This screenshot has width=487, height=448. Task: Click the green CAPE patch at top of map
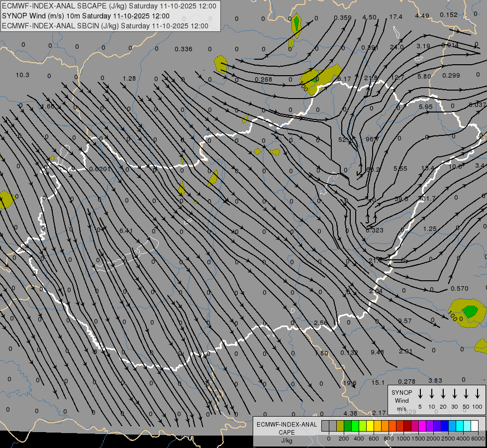296,22
